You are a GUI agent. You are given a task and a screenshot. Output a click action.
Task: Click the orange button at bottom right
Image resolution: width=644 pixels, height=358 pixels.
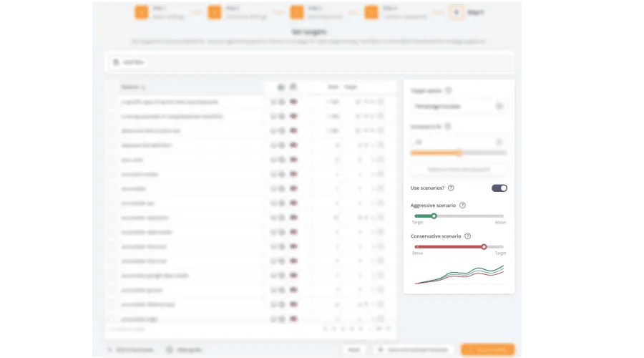(x=487, y=349)
